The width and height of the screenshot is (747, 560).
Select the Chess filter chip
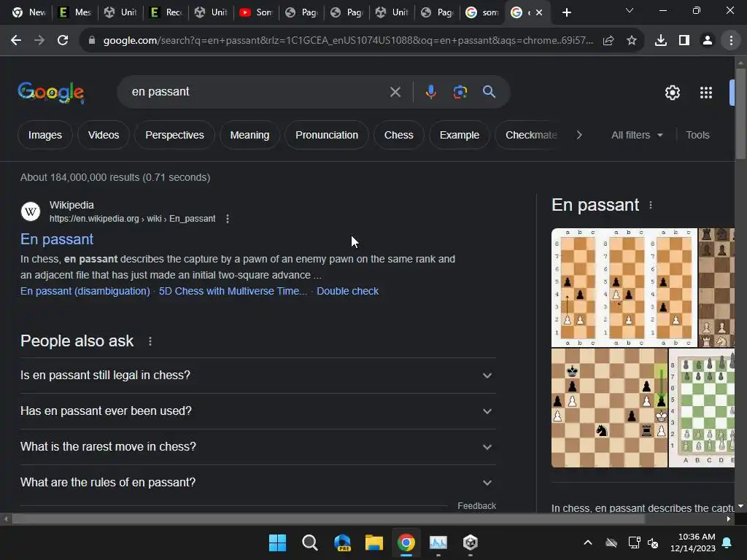399,135
